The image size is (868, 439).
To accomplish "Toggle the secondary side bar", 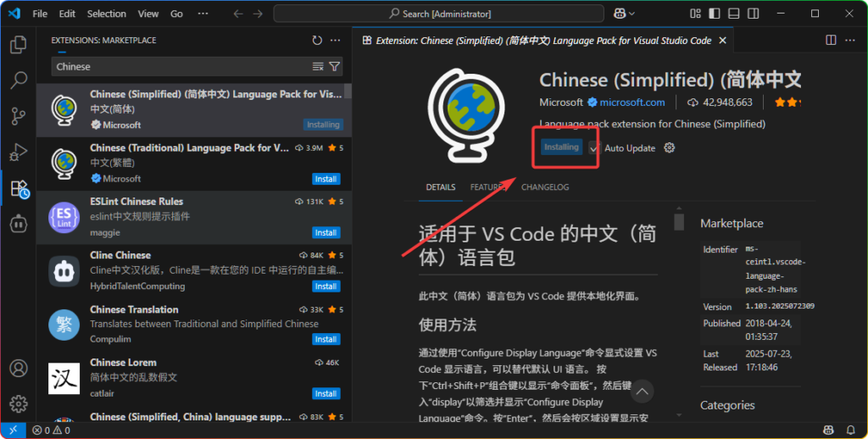I will [x=754, y=14].
